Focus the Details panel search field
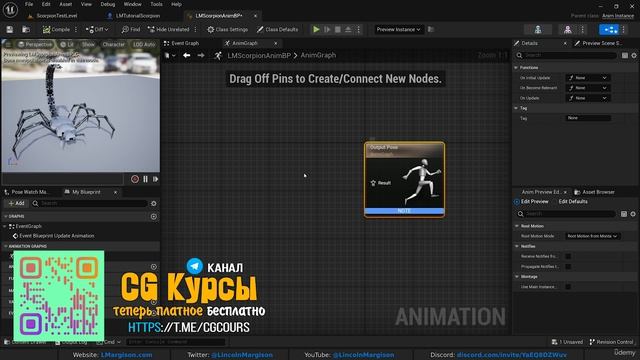The height and width of the screenshot is (360, 640). coord(566,56)
